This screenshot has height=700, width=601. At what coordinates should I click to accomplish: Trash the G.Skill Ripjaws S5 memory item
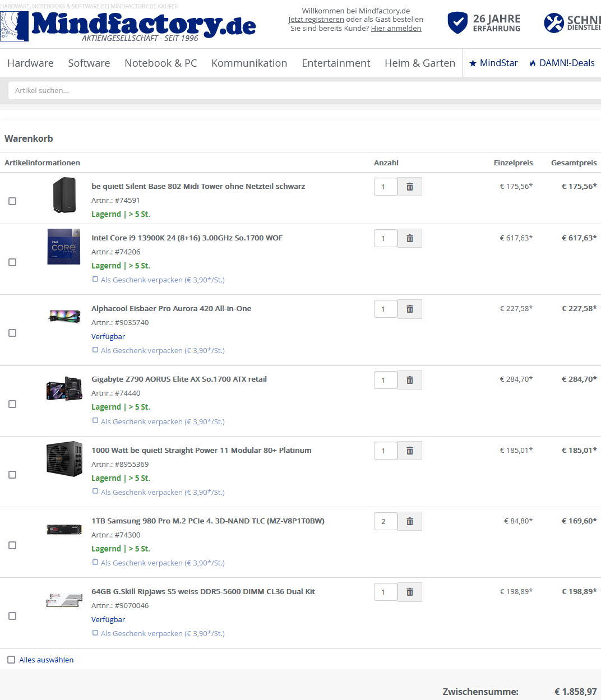click(x=410, y=592)
